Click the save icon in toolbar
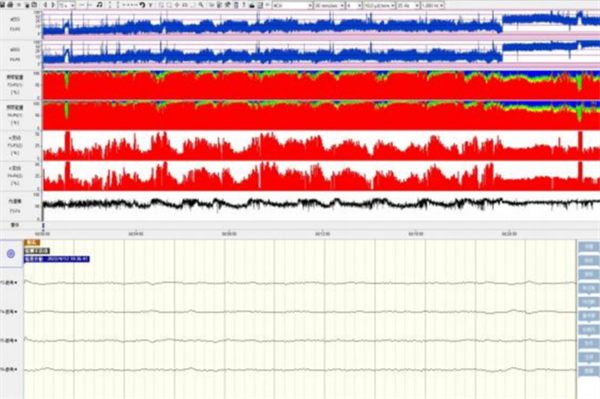This screenshot has height=399, width=600. tap(3, 5)
